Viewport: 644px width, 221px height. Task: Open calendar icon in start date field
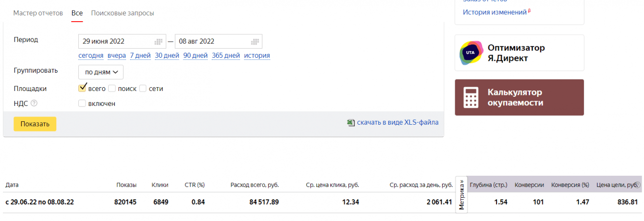click(159, 41)
